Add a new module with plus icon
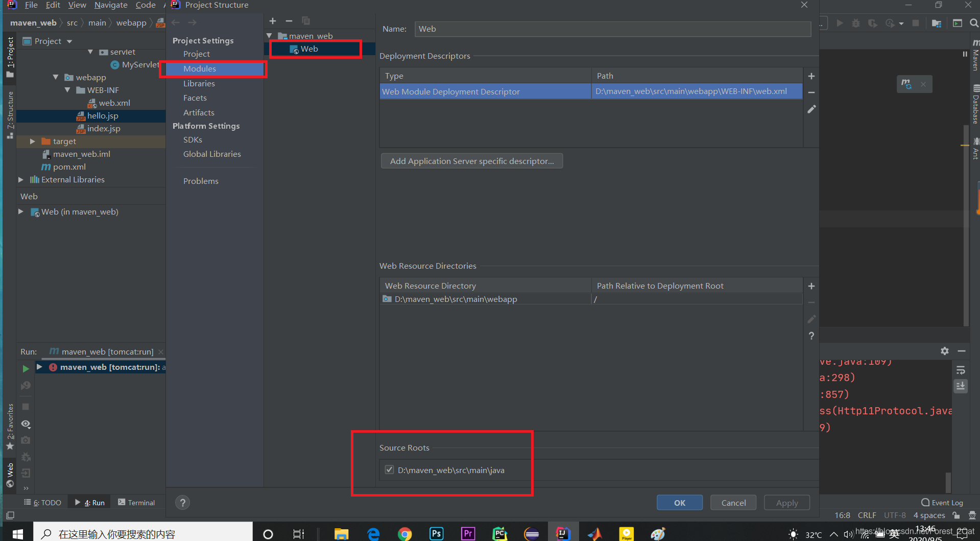 click(x=273, y=21)
